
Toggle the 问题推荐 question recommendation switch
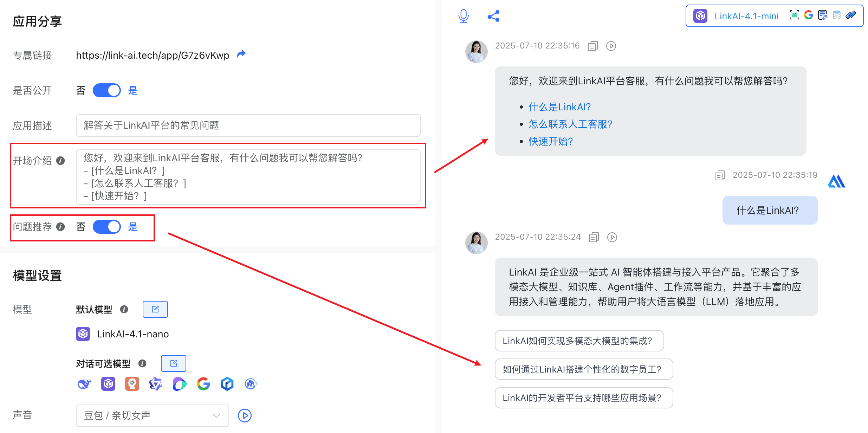[x=107, y=227]
